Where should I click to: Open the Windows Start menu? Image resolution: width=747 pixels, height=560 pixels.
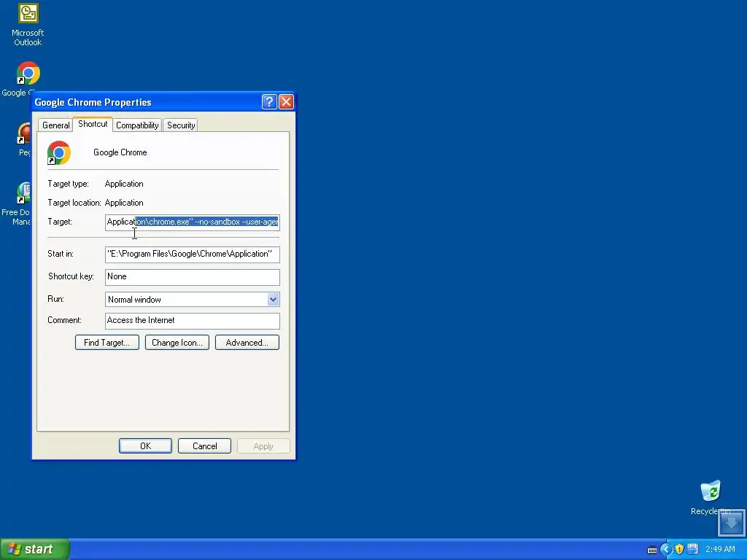pyautogui.click(x=35, y=549)
